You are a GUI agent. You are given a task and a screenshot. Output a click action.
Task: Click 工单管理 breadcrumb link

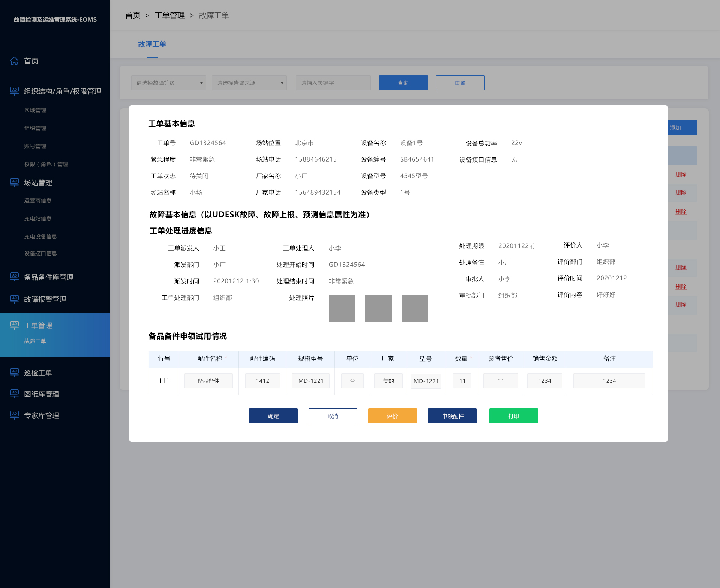(x=169, y=15)
